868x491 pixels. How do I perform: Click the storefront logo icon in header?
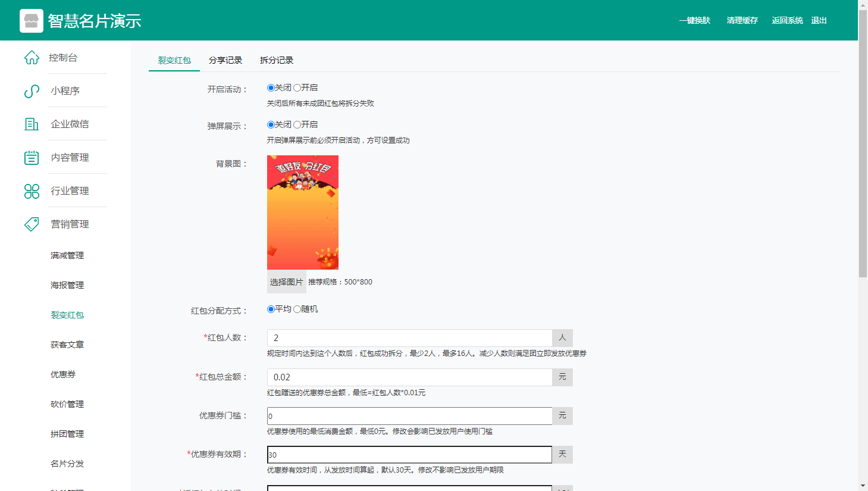32,21
